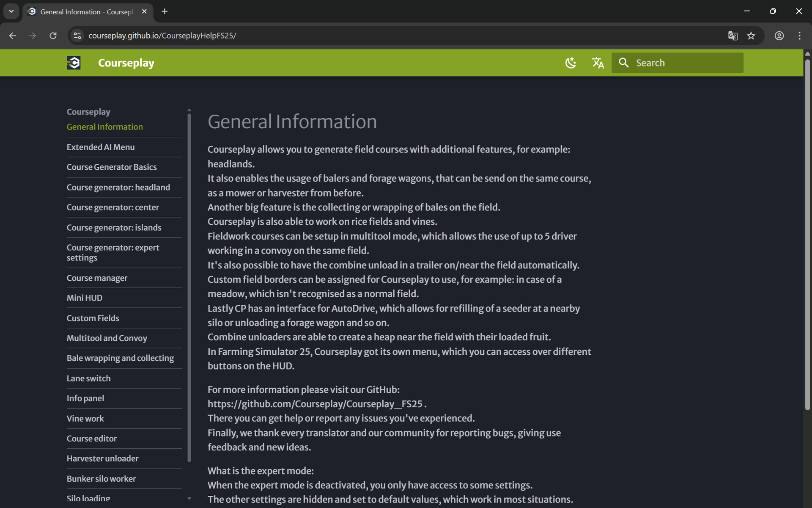Open Bale wrapping and collecting page
The image size is (812, 508).
(120, 358)
